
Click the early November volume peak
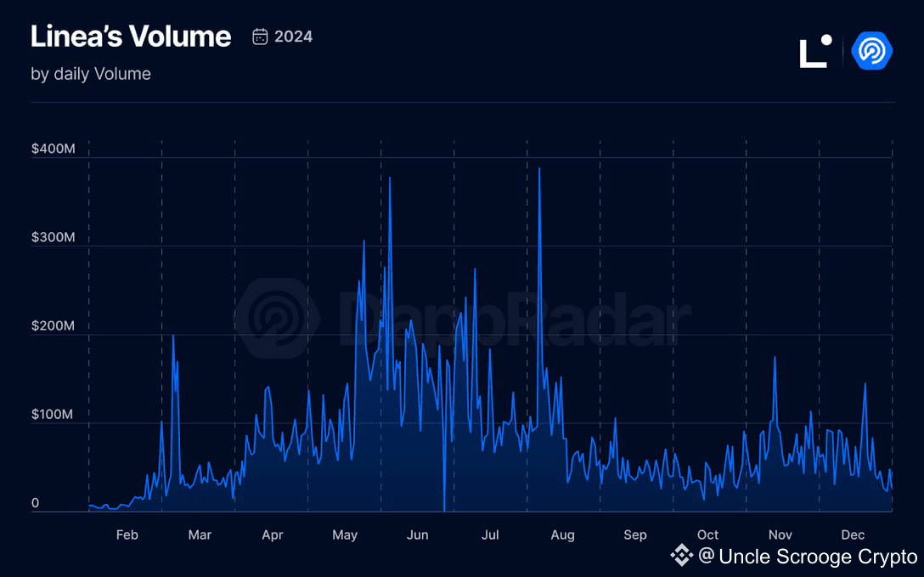click(x=775, y=357)
